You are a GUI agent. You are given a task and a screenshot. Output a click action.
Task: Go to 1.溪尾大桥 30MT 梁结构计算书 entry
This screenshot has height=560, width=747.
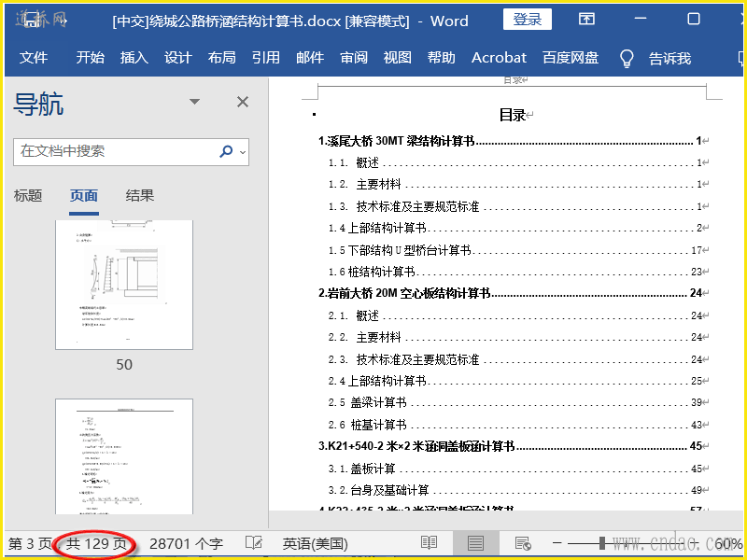[x=509, y=141]
